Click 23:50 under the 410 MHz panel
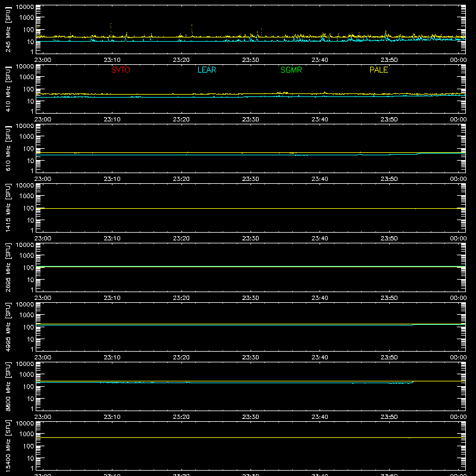The height and width of the screenshot is (476, 476). [x=389, y=120]
